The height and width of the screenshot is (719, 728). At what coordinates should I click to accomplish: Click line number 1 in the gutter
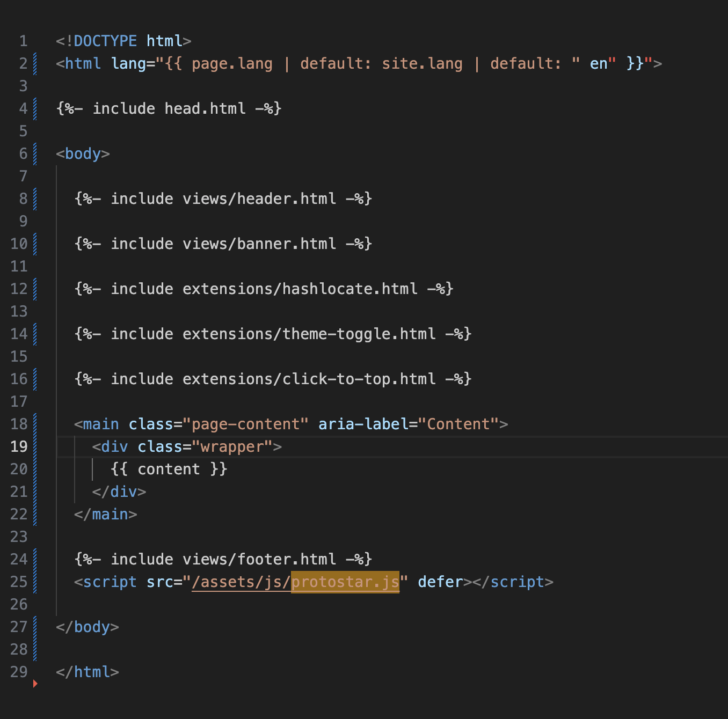pyautogui.click(x=23, y=41)
